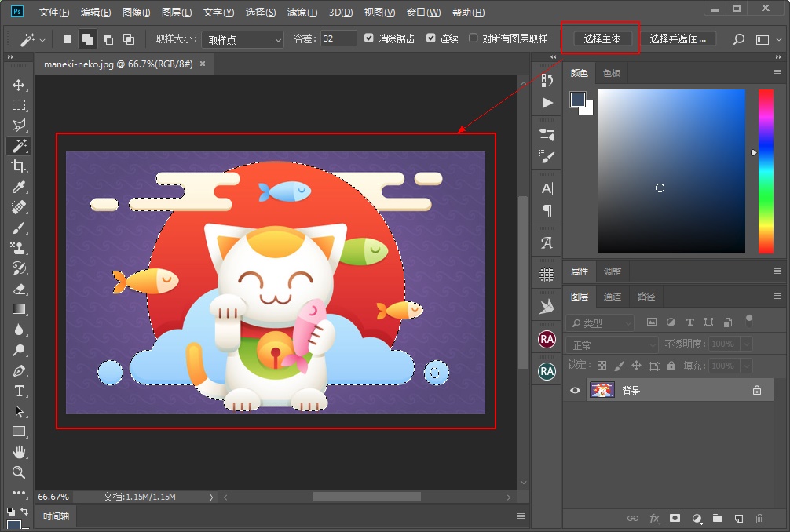Select the Magic Wand tool
The image size is (790, 532).
19,146
